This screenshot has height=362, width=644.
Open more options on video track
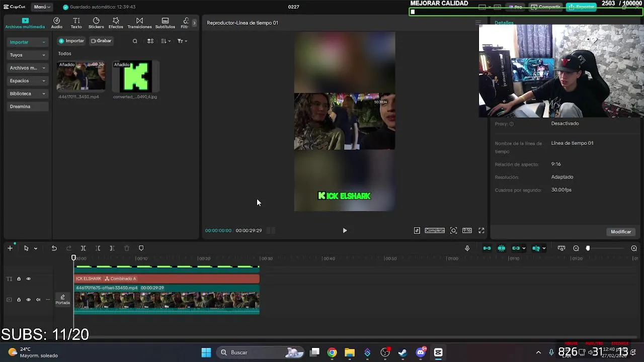point(48,300)
